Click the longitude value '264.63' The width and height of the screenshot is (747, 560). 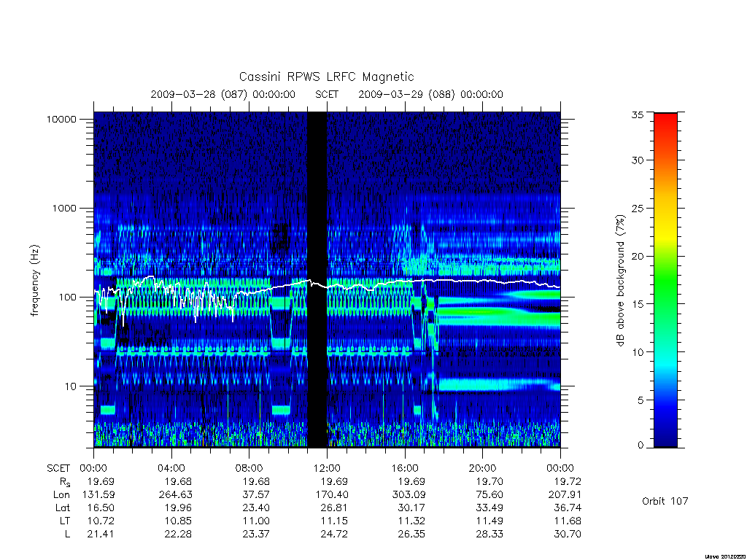(x=176, y=495)
